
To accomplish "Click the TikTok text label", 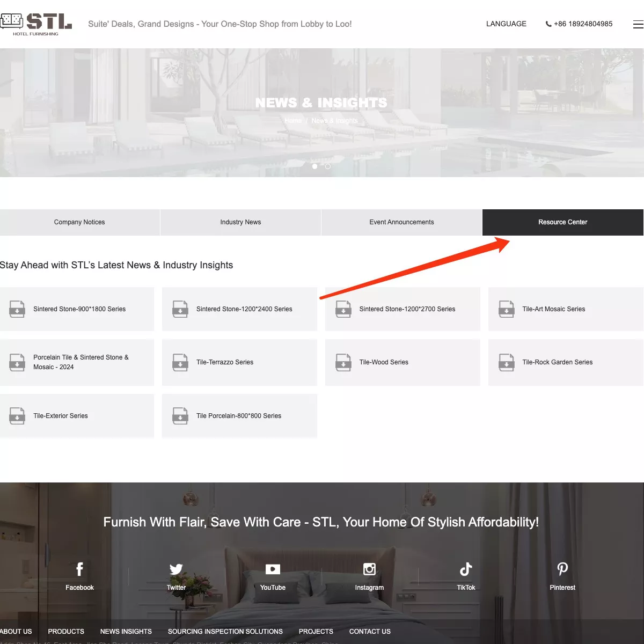I will click(466, 588).
